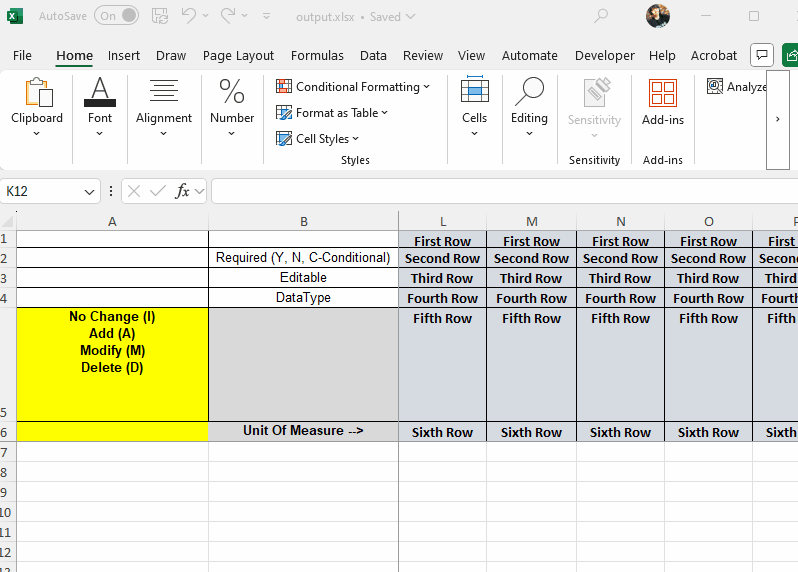Viewport: 798px width, 572px height.
Task: Open Customize Quick Access Toolbar menu
Action: [266, 16]
